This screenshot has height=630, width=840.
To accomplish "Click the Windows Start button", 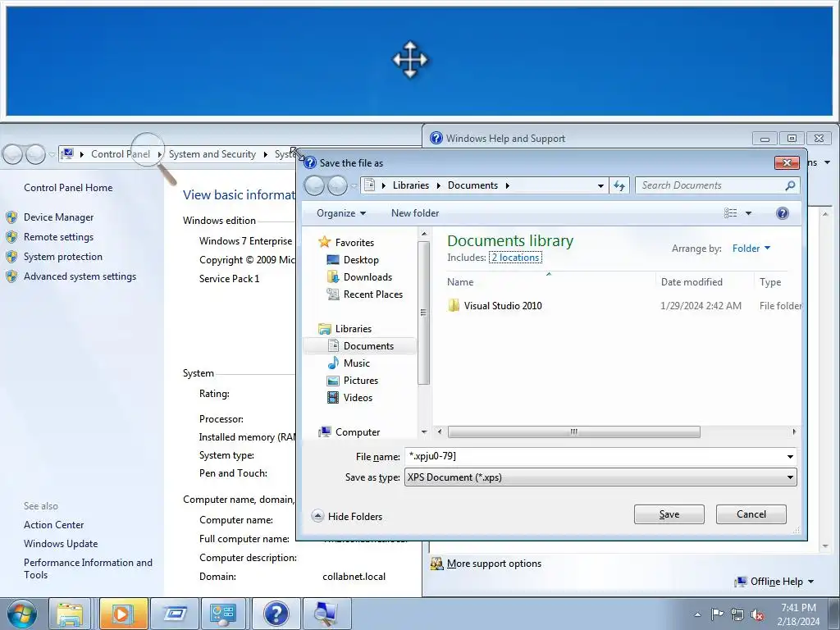I will coord(22,614).
